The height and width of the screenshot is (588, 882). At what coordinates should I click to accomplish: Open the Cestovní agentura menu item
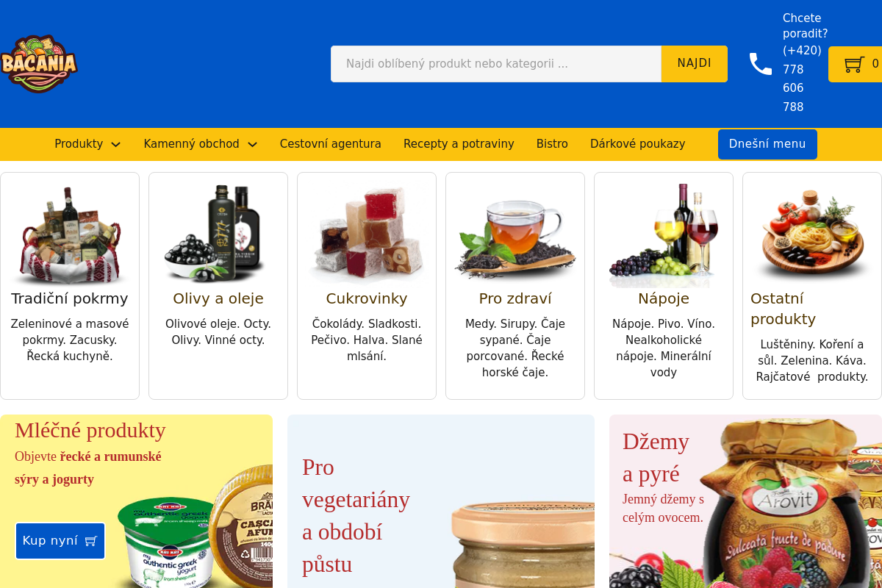331,144
